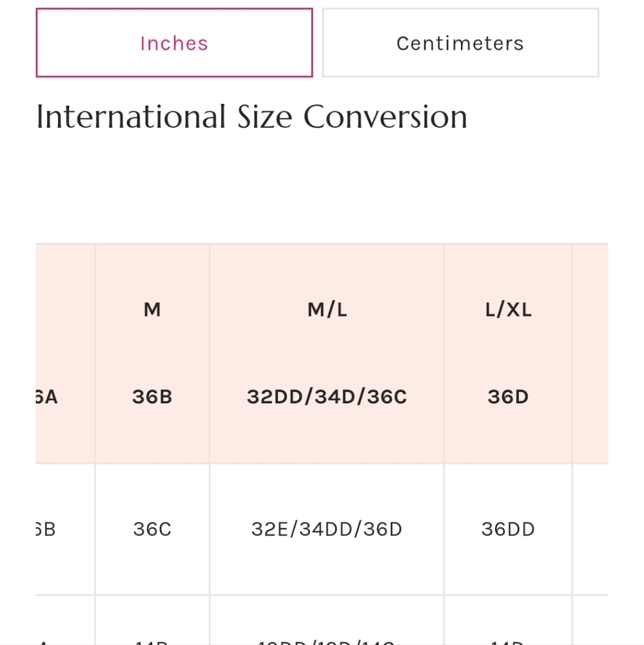Select the Inches unit toggle
The height and width of the screenshot is (645, 644).
174,43
